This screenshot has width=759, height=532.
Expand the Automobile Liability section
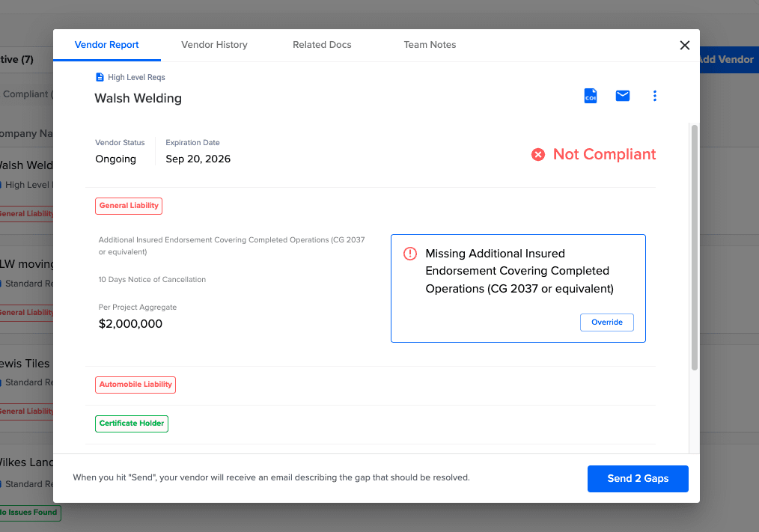click(135, 385)
